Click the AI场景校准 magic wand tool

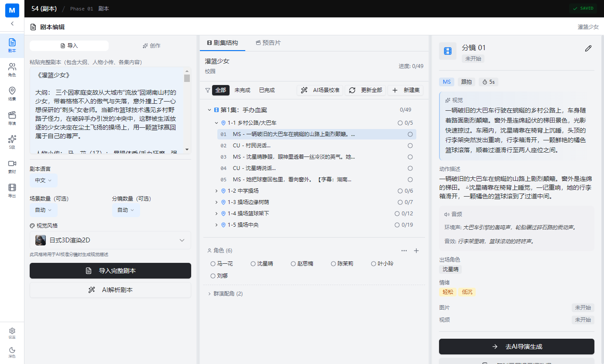pyautogui.click(x=320, y=90)
